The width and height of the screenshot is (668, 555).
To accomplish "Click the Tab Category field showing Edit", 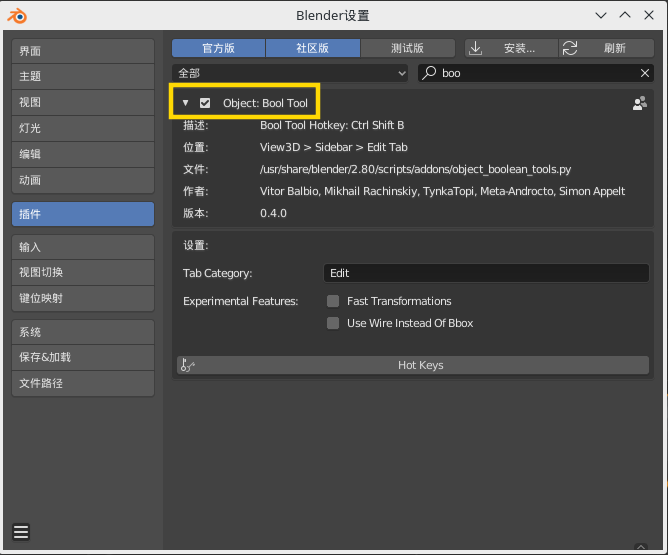I will 486,273.
